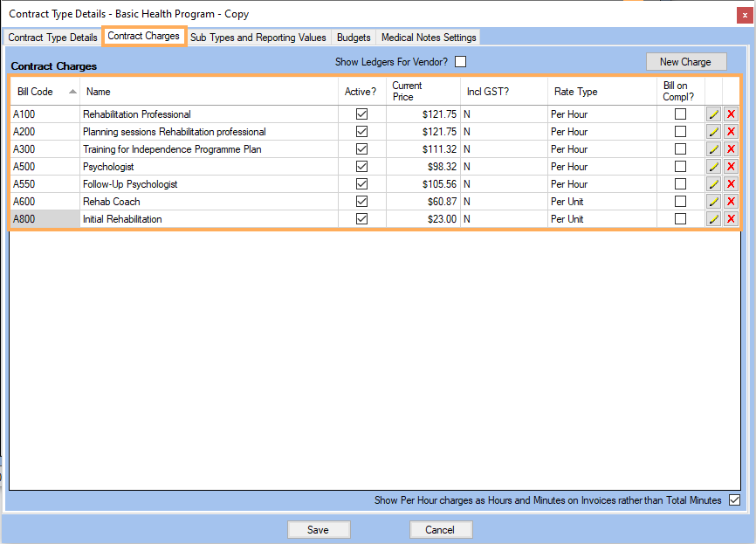The height and width of the screenshot is (544, 756).
Task: Cancel the contract type dialog
Action: click(440, 529)
